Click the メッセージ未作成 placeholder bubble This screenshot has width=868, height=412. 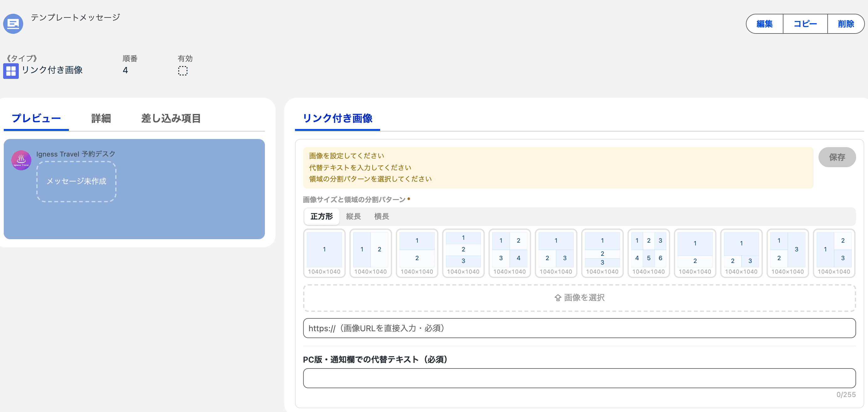pyautogui.click(x=76, y=182)
